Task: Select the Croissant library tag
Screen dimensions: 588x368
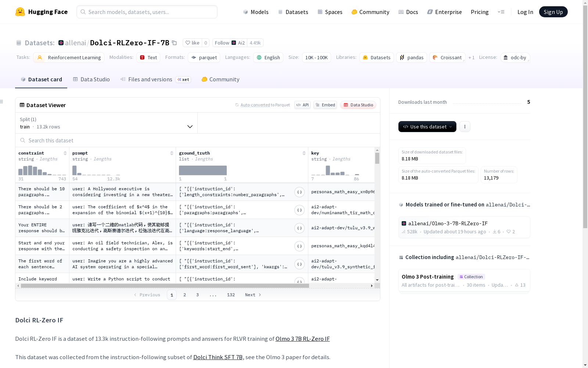Action: [x=447, y=57]
